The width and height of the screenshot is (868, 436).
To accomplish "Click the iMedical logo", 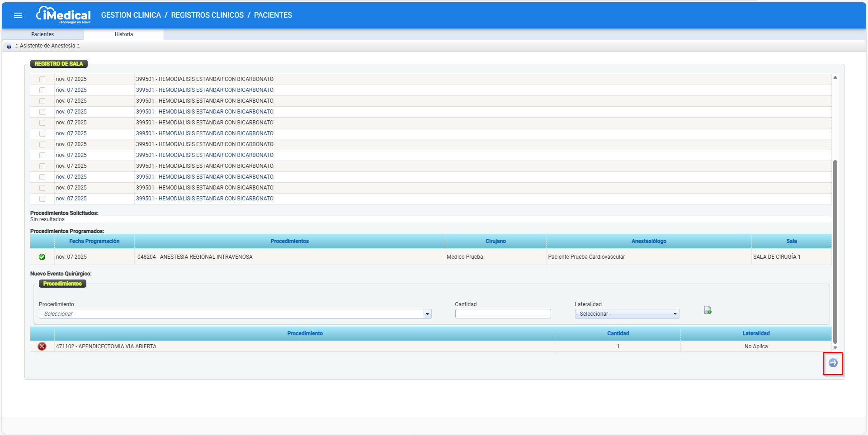I will click(63, 15).
